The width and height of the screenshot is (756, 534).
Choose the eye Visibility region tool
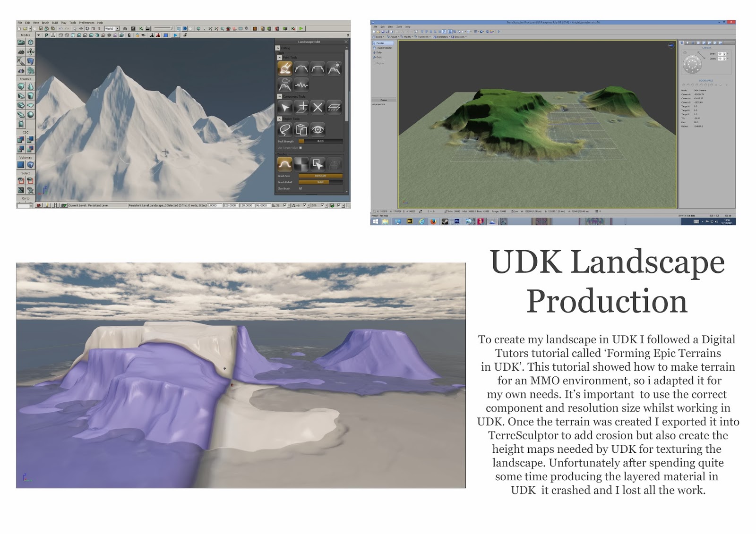click(318, 129)
